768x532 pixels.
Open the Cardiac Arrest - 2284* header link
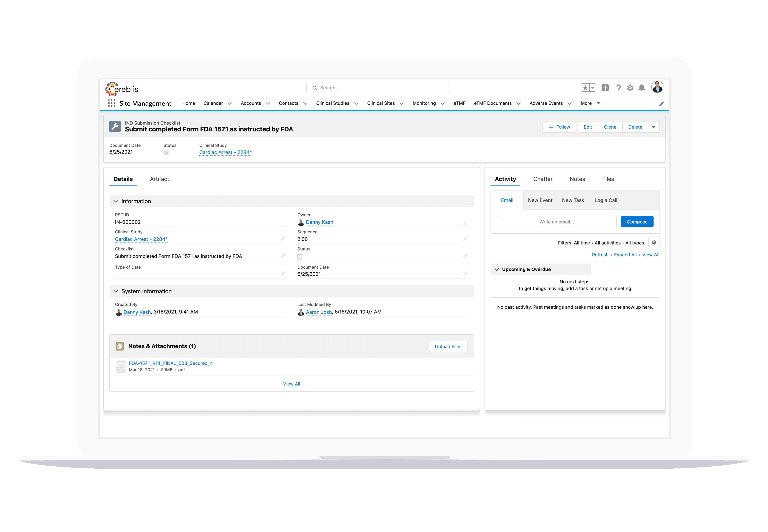(225, 152)
